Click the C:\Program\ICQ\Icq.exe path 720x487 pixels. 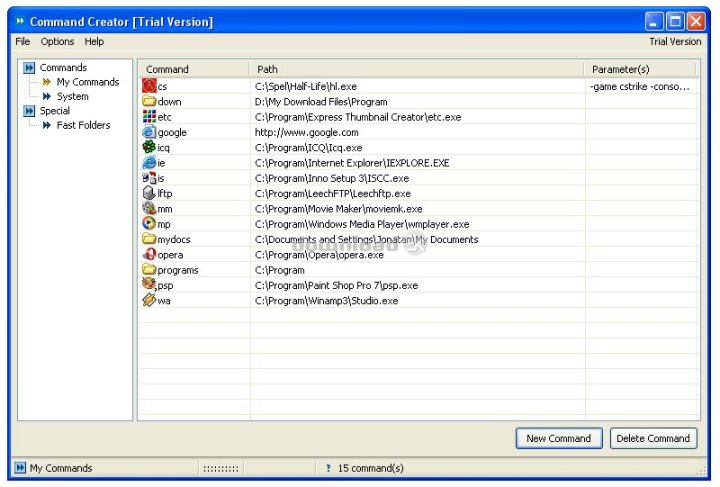[308, 147]
